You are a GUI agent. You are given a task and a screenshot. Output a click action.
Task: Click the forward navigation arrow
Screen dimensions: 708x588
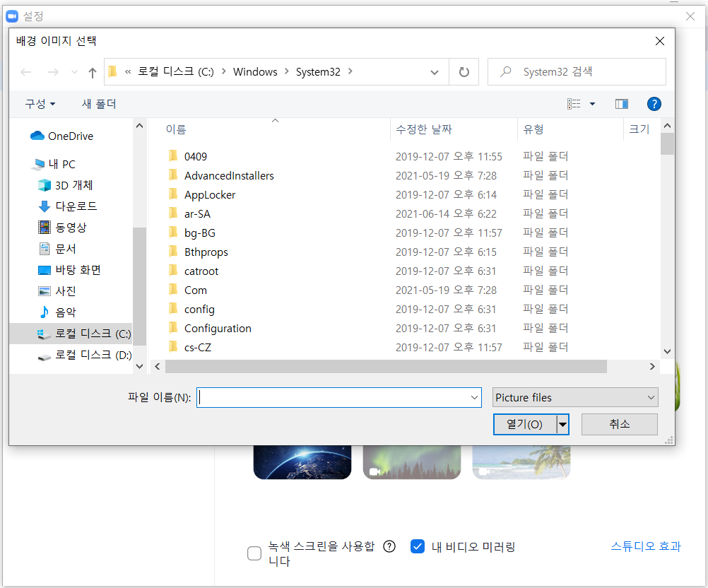[x=53, y=72]
